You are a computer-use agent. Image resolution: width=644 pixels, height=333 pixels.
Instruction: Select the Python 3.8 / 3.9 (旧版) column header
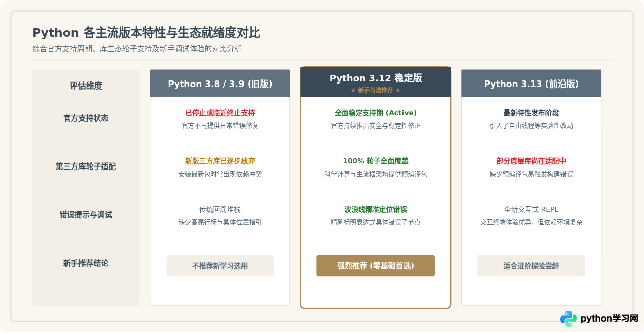[220, 84]
